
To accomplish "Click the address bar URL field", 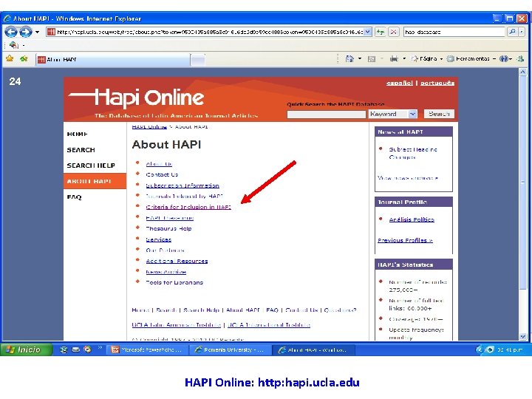I will 205,32.
